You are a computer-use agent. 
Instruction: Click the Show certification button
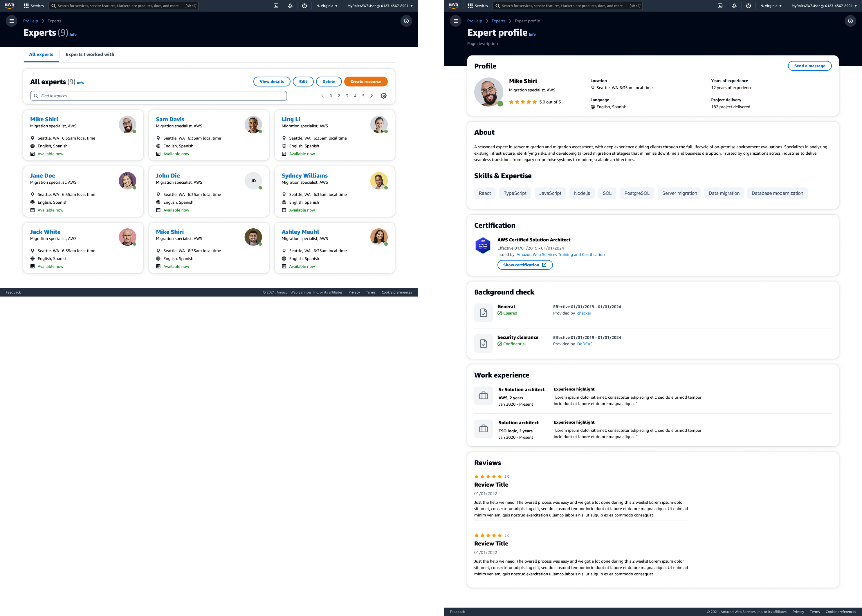pos(525,265)
